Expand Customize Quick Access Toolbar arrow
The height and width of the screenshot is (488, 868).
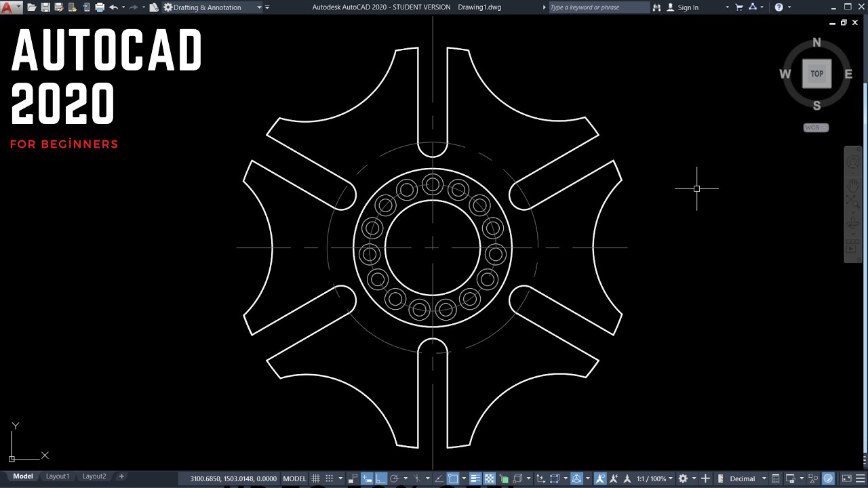tap(267, 7)
